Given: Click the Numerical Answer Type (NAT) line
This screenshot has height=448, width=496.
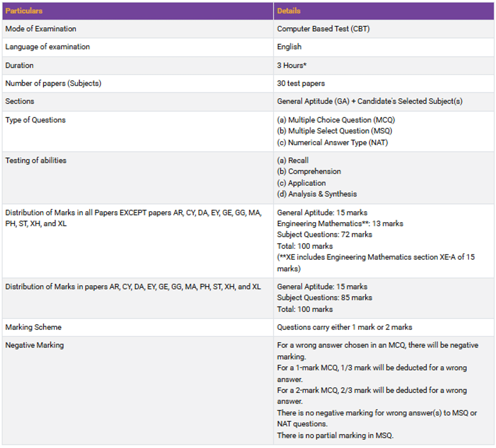Looking at the screenshot, I should 332,142.
